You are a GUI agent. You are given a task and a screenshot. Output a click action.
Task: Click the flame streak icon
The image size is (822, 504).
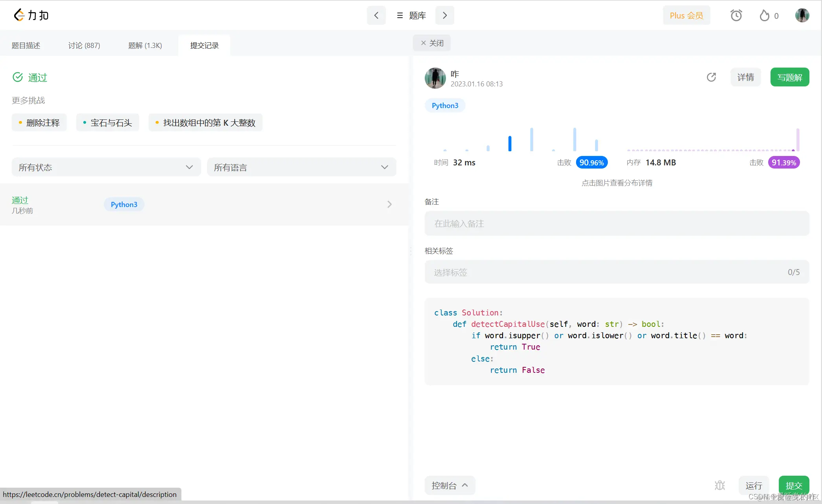pyautogui.click(x=764, y=15)
